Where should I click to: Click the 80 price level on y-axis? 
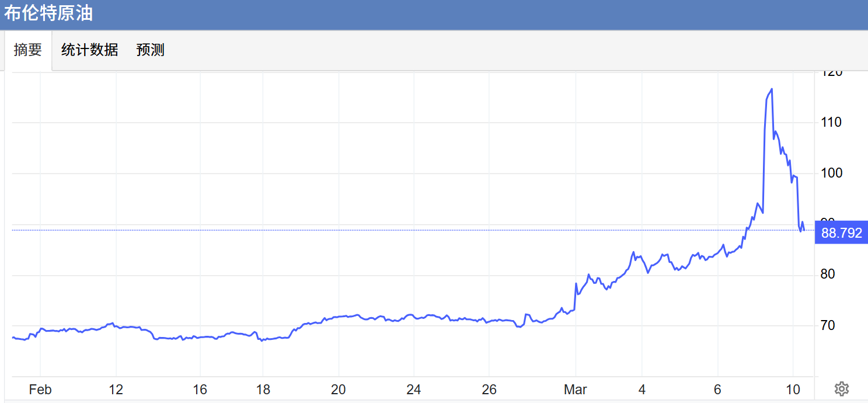(827, 275)
